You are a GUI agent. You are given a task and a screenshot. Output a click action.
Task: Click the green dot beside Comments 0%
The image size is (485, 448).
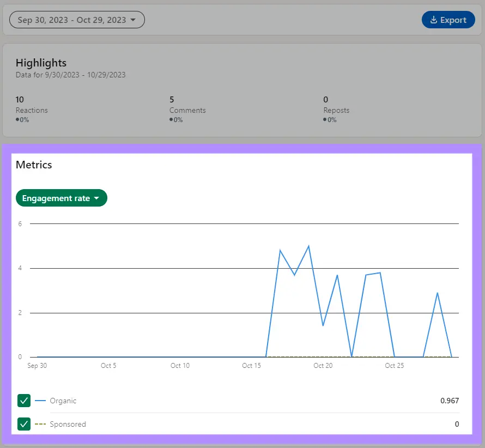[x=171, y=119]
